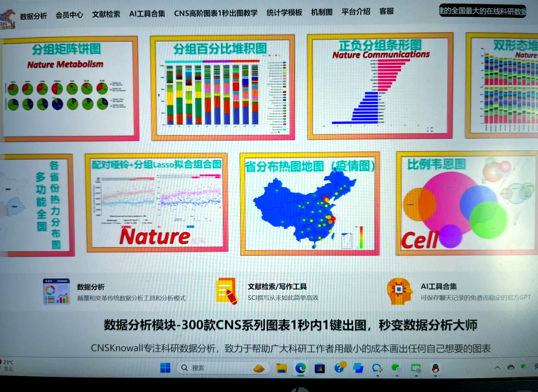Open File Explorer from the taskbar
The height and width of the screenshot is (392, 538).
pyautogui.click(x=281, y=368)
